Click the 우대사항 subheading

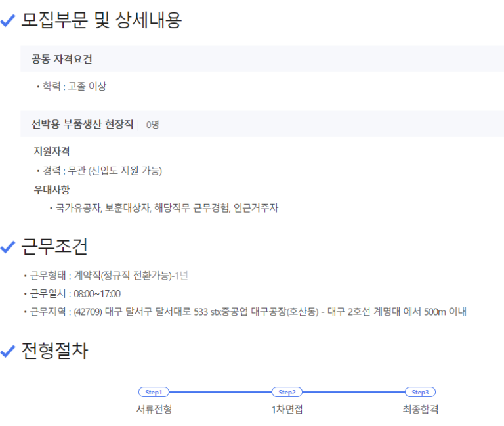click(x=52, y=190)
